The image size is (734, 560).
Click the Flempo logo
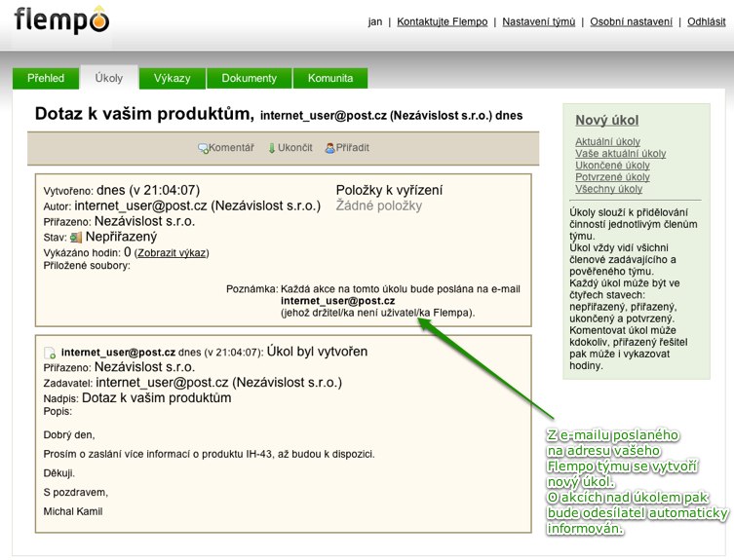pyautogui.click(x=61, y=19)
